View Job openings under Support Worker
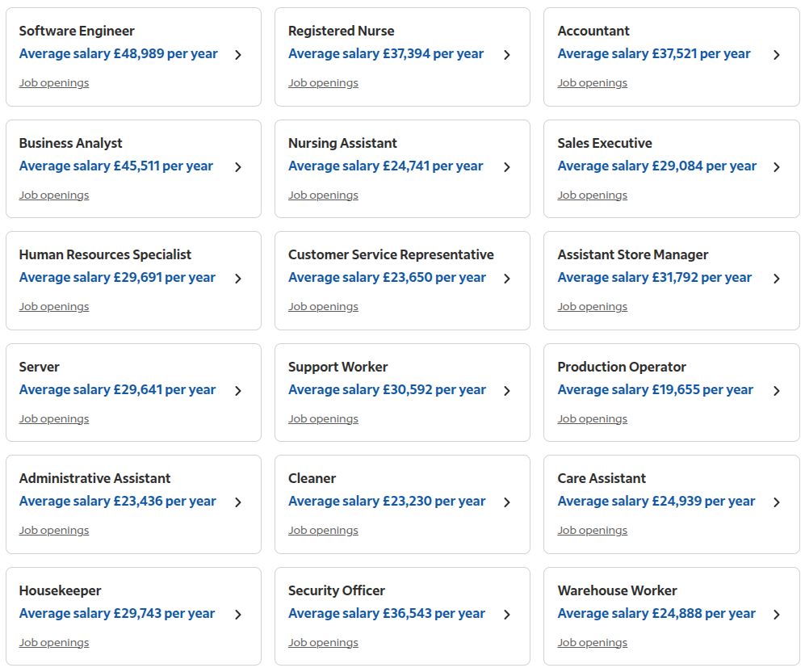This screenshot has height=672, width=805. pyautogui.click(x=323, y=419)
